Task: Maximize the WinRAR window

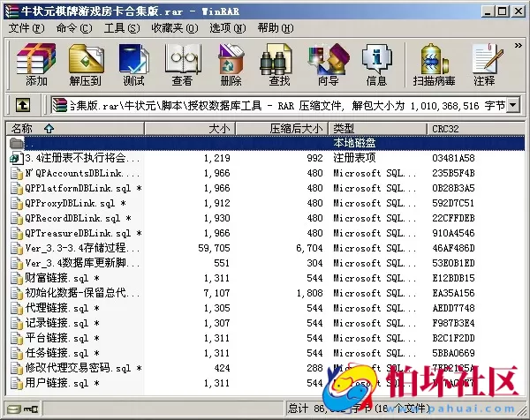Action: (503, 11)
